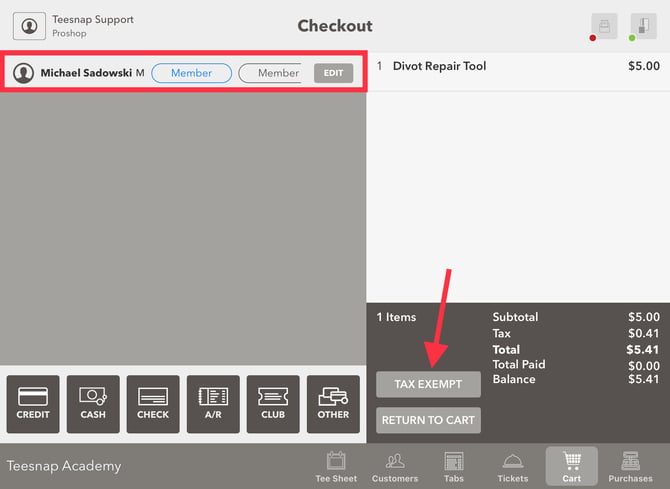Open Michael Sadowski's customer avatar
The height and width of the screenshot is (489, 670).
click(24, 73)
